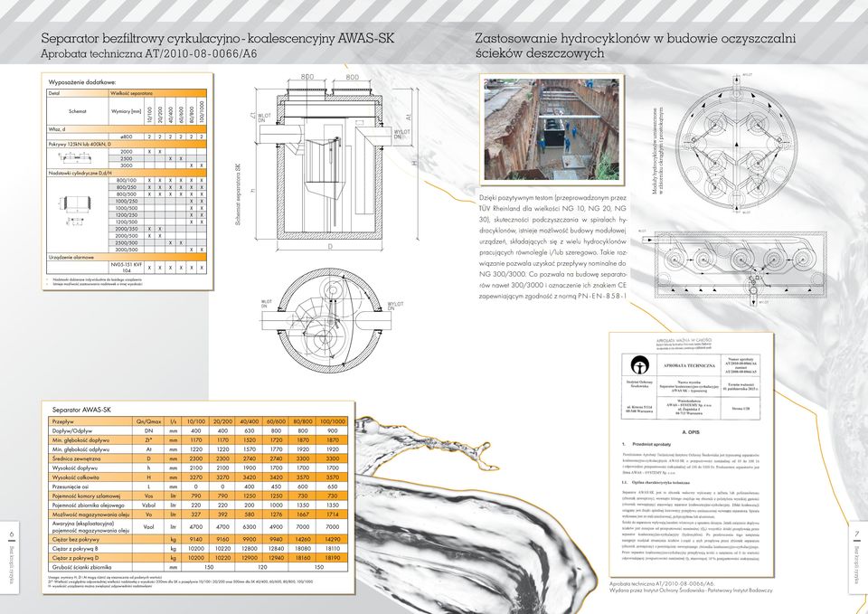This screenshot has width=868, height=614.
Task: Click the "Przepływ" header cell
Action: click(90, 421)
